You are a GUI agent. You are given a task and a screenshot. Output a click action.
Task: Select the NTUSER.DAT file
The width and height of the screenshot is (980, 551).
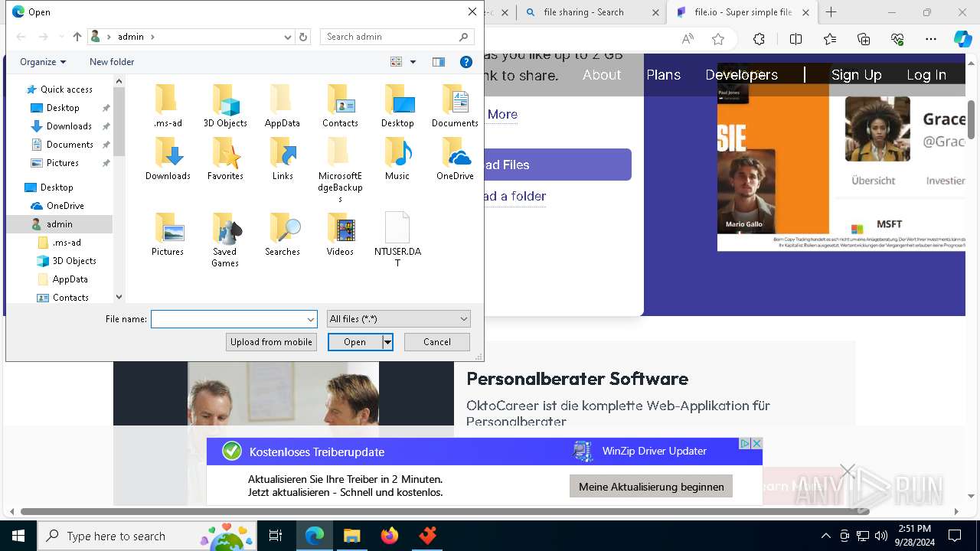397,240
